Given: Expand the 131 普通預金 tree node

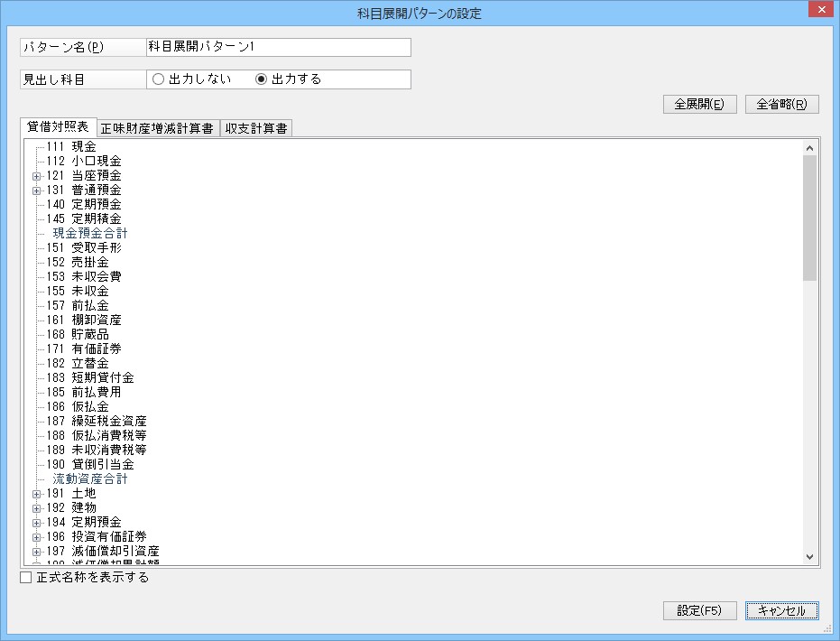Looking at the screenshot, I should 37,190.
